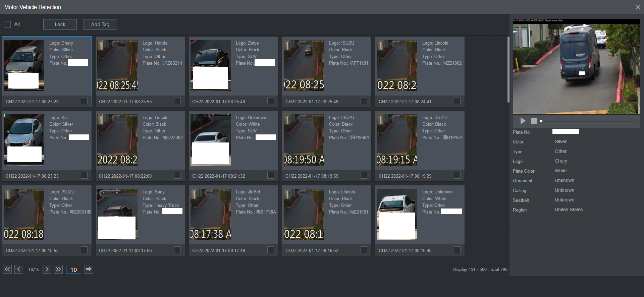Viewport: 644px width, 297px height.
Task: Go to the previous results page
Action: (x=19, y=269)
